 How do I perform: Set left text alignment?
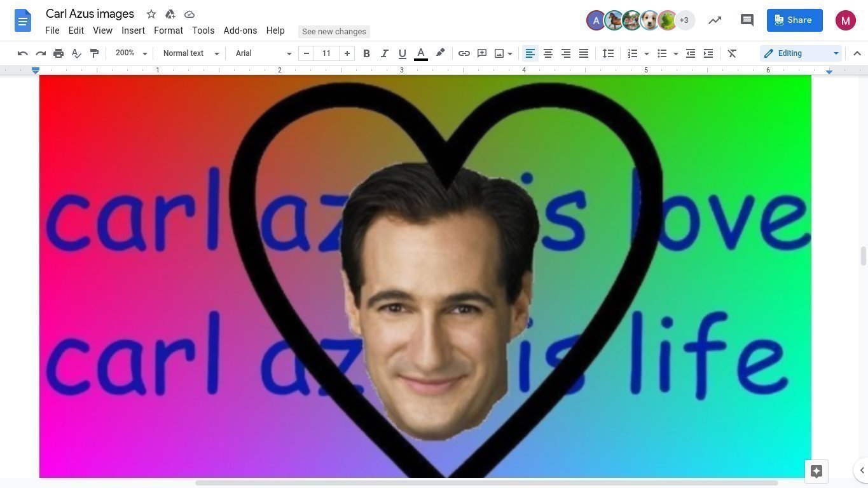[x=530, y=53]
